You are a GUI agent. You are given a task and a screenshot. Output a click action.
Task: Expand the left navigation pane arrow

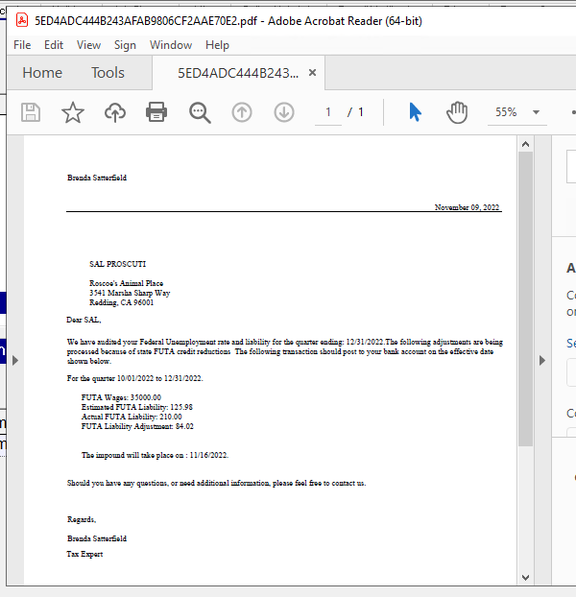(x=15, y=360)
